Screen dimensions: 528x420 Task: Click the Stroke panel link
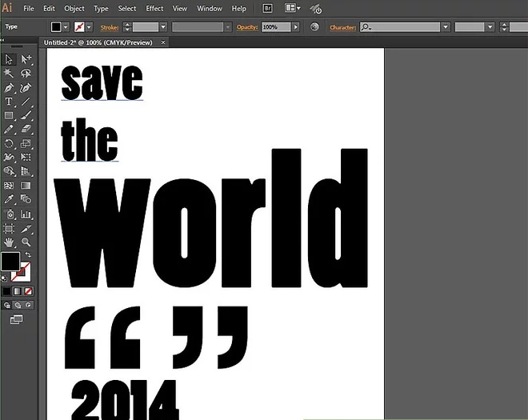(x=109, y=26)
